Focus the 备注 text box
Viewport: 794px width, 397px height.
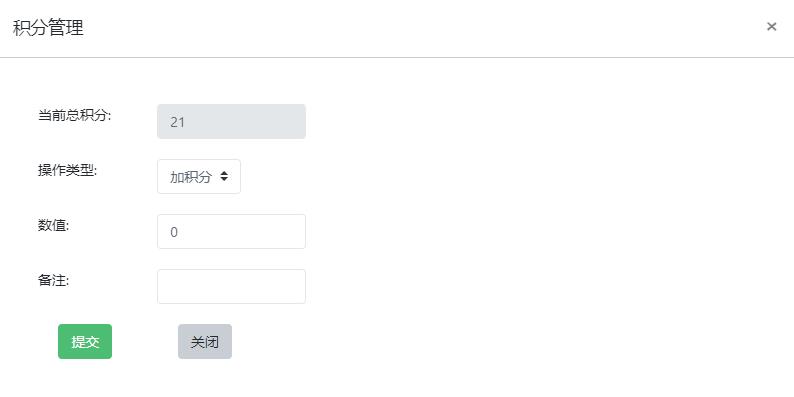coord(231,287)
